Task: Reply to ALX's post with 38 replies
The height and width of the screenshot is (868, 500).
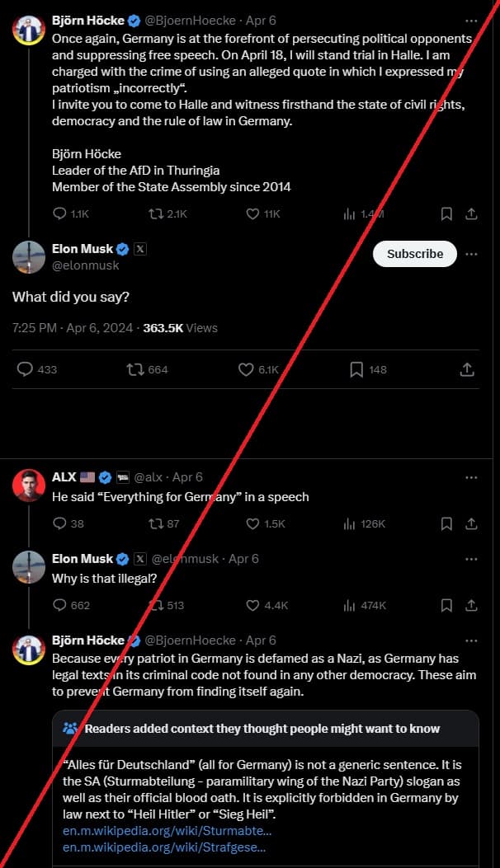Action: pyautogui.click(x=59, y=523)
